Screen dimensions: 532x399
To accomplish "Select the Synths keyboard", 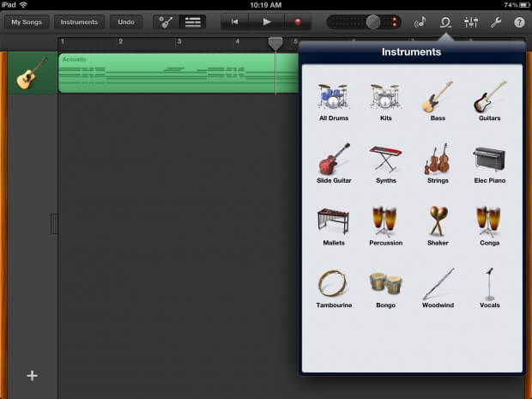I will tap(386, 164).
